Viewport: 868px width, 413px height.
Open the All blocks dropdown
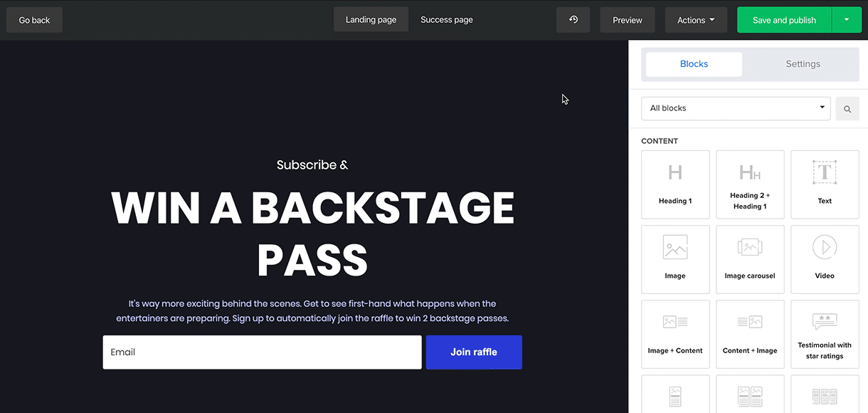(736, 108)
